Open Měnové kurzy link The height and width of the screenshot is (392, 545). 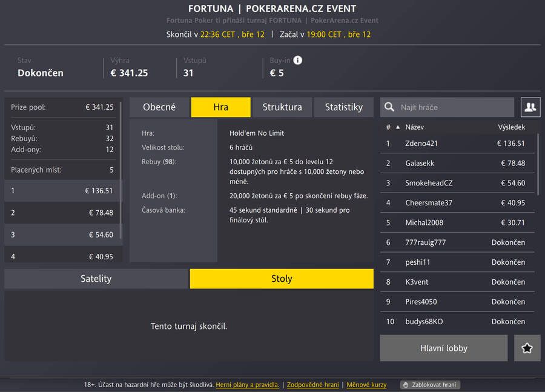pos(366,385)
